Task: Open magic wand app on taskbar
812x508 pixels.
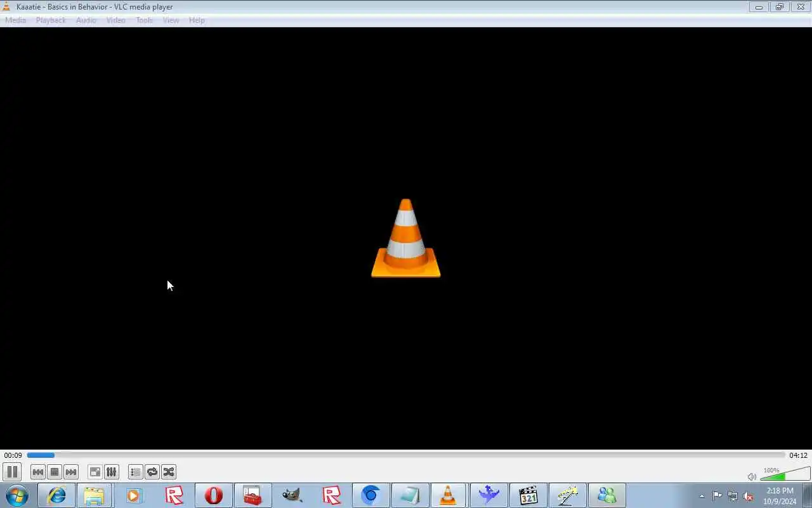Action: [x=567, y=495]
